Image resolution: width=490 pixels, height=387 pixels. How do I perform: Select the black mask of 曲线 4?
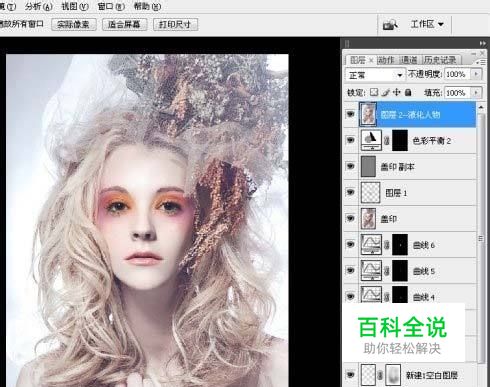pyautogui.click(x=400, y=295)
